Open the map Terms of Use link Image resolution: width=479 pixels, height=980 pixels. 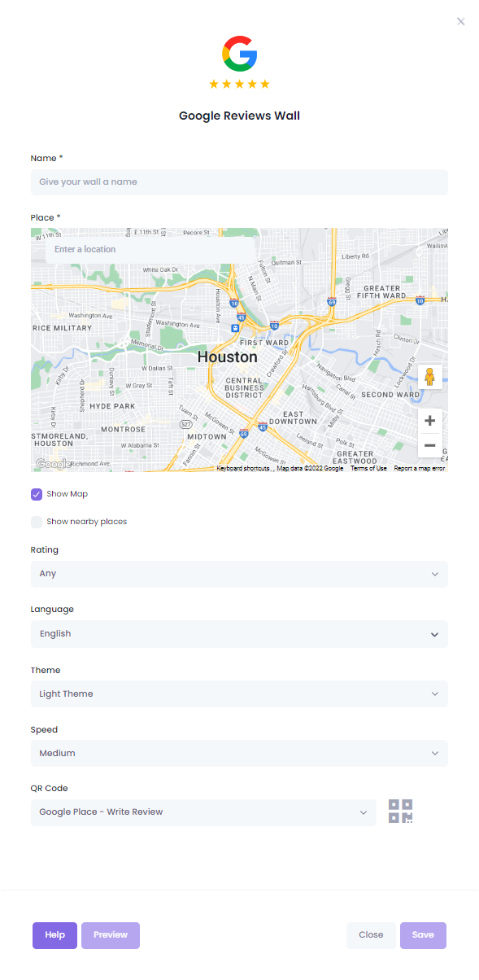(x=368, y=469)
